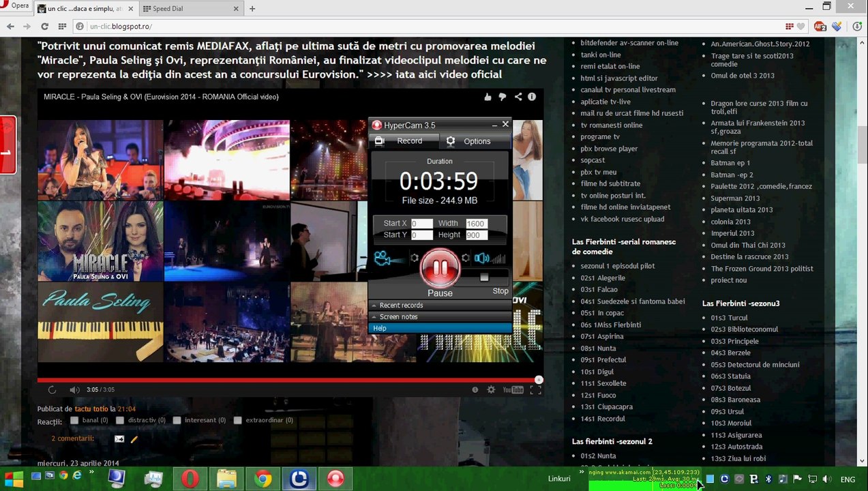Open Adblock extension icon

point(820,27)
